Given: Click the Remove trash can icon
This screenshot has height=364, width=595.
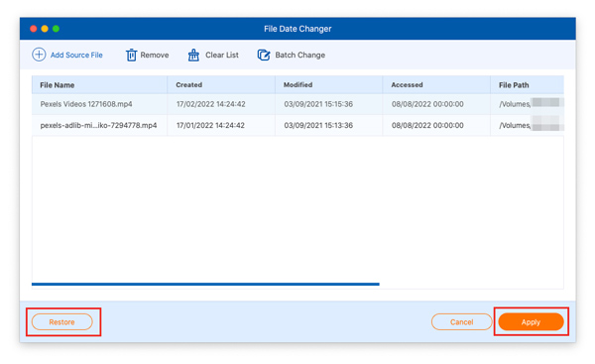Looking at the screenshot, I should tap(131, 55).
